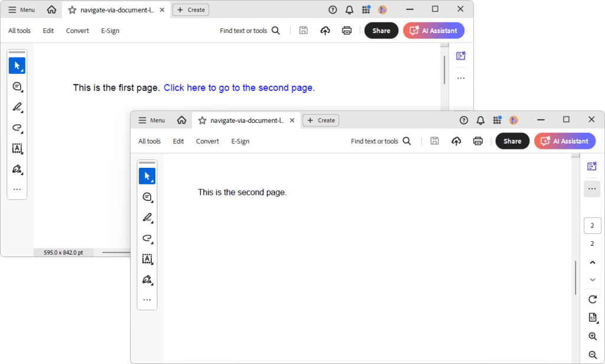Open the Fill & Sign tool

pyautogui.click(x=147, y=279)
